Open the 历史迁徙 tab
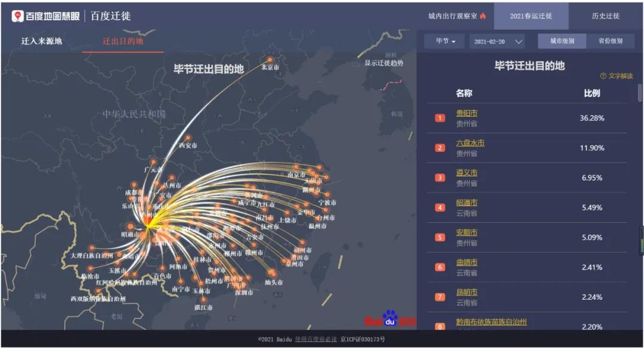This screenshot has height=348, width=644. click(x=605, y=16)
